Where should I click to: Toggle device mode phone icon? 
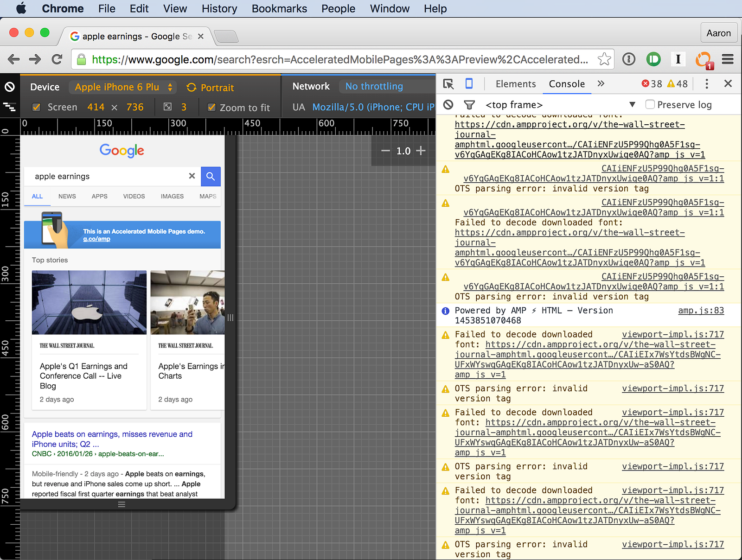pyautogui.click(x=469, y=83)
